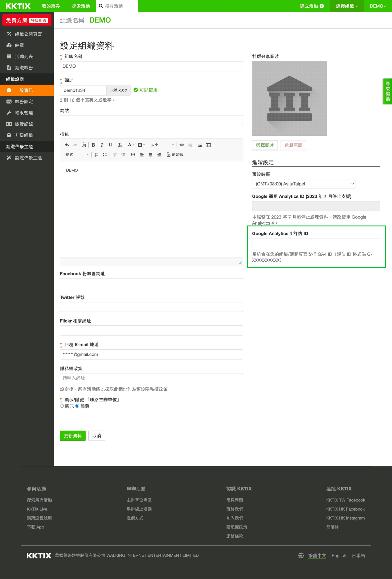Go to 帳務設定 in the sidebar

(24, 102)
